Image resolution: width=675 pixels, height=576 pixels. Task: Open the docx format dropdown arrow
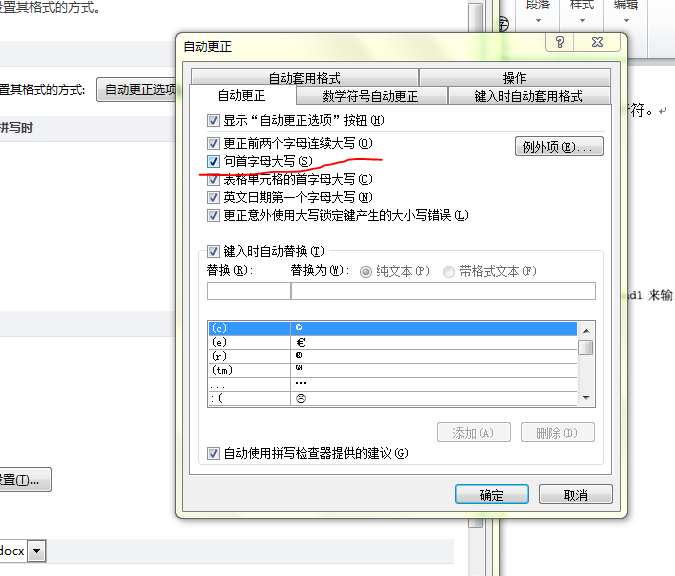(37, 551)
